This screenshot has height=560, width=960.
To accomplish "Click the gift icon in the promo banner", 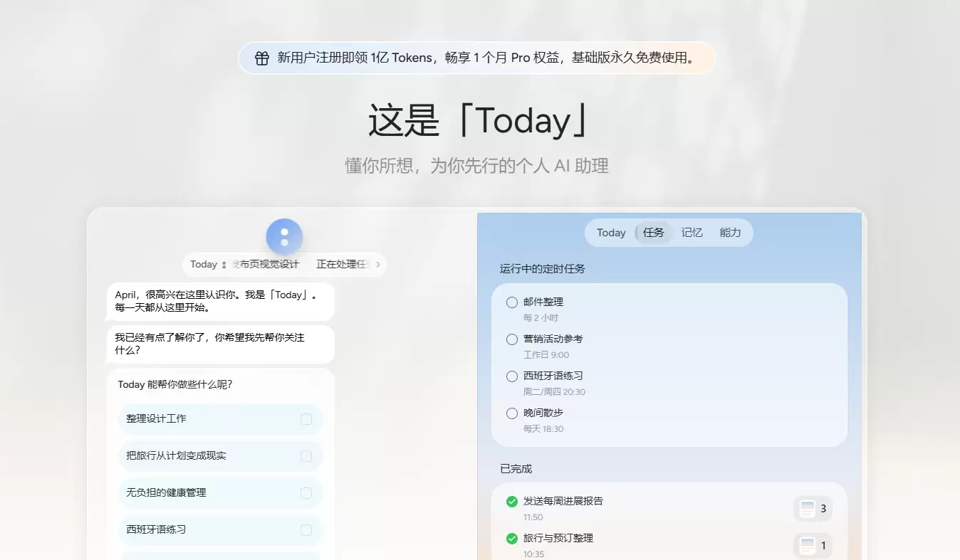I will pyautogui.click(x=262, y=58).
